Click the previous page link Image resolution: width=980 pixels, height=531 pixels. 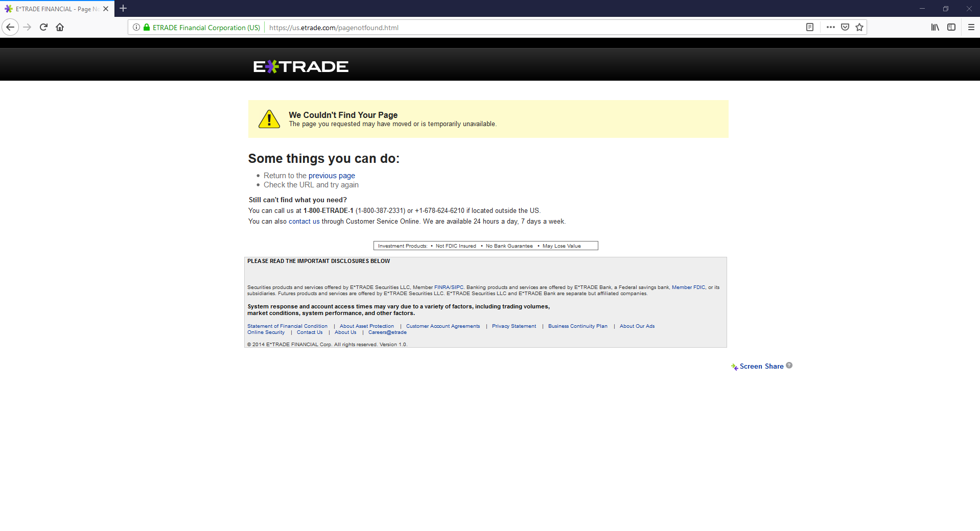pyautogui.click(x=332, y=175)
